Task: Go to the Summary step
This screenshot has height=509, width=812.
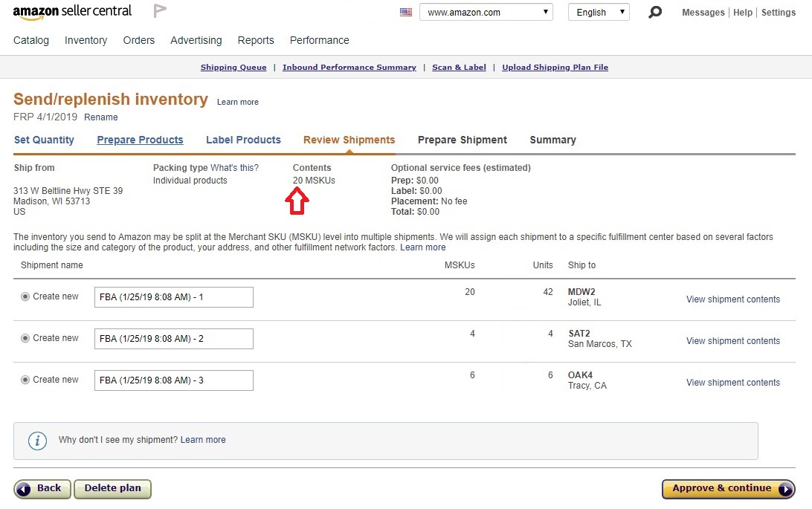Action: point(552,140)
